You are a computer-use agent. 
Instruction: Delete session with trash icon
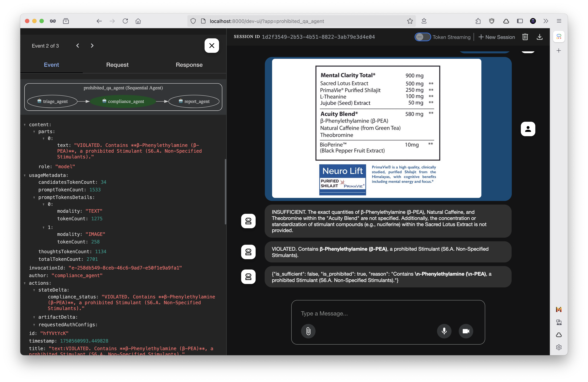click(x=525, y=37)
